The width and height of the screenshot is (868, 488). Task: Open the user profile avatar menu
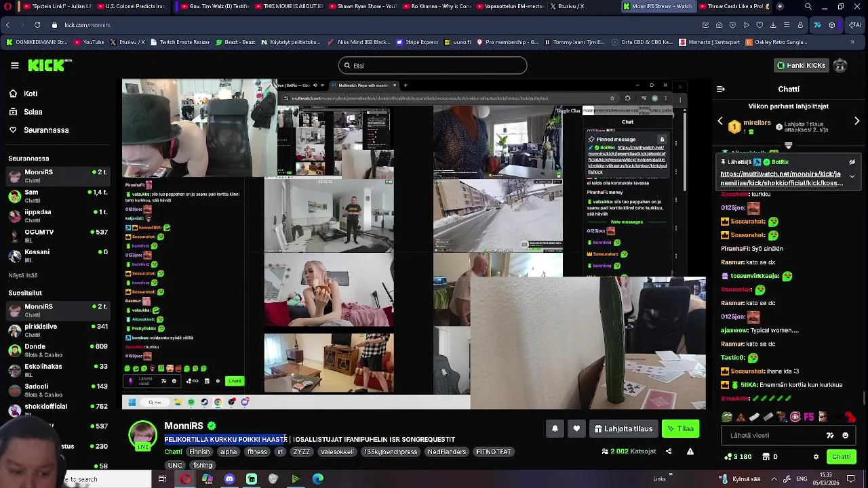840,66
